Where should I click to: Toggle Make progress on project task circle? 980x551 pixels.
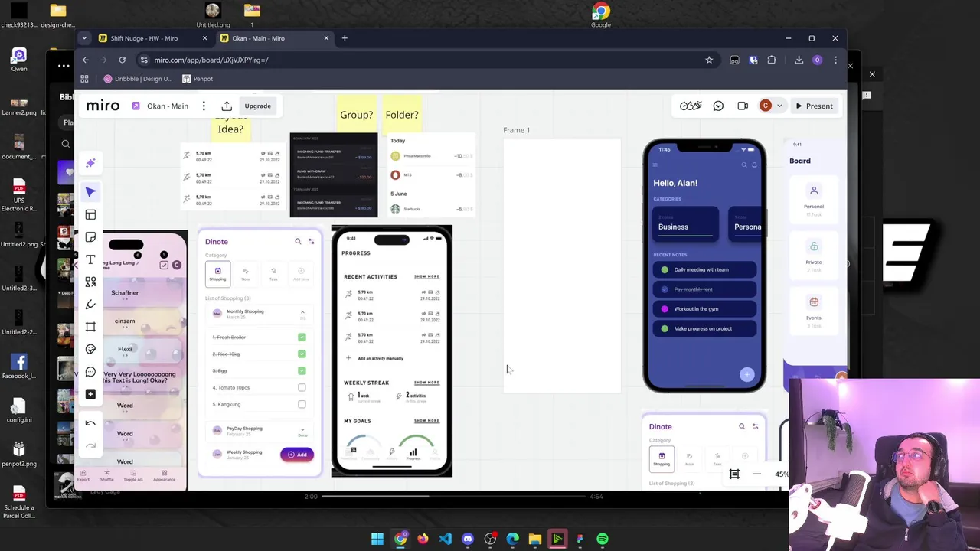click(665, 329)
